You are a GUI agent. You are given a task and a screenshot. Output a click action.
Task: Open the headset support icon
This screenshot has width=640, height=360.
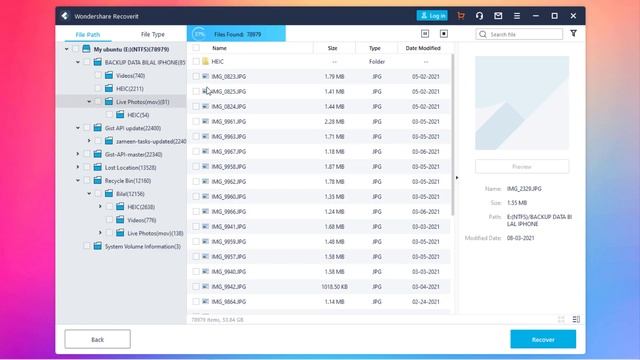coord(479,16)
